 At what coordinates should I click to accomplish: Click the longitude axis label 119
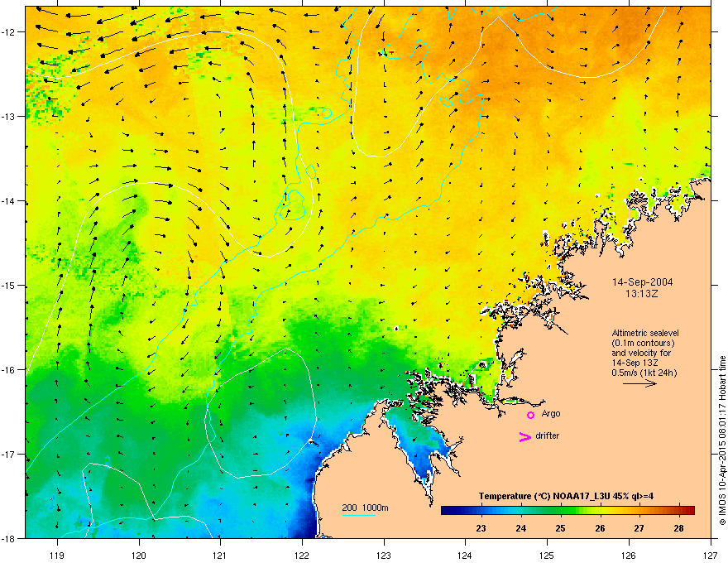coord(57,555)
